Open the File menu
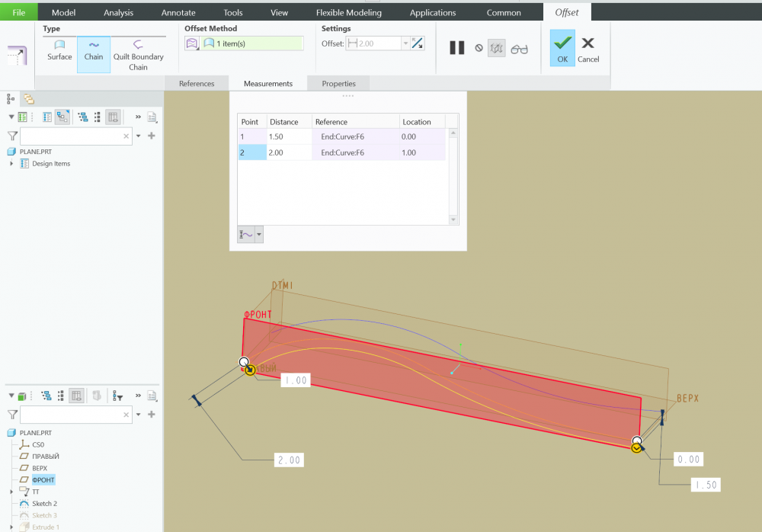 click(18, 12)
